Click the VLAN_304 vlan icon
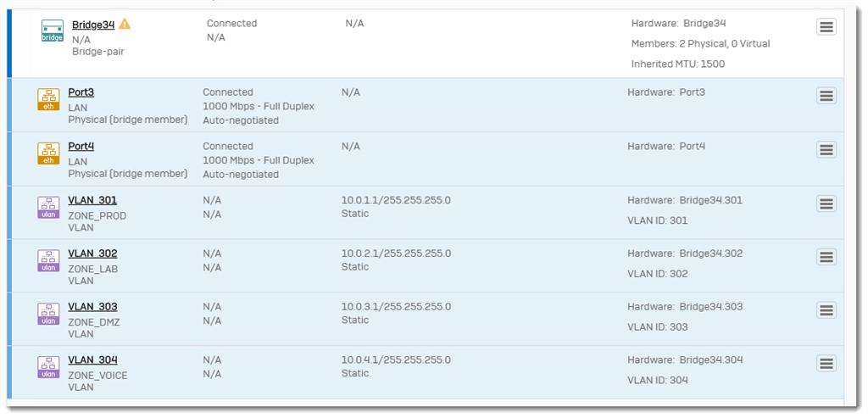This screenshot has height=418, width=868. point(48,366)
